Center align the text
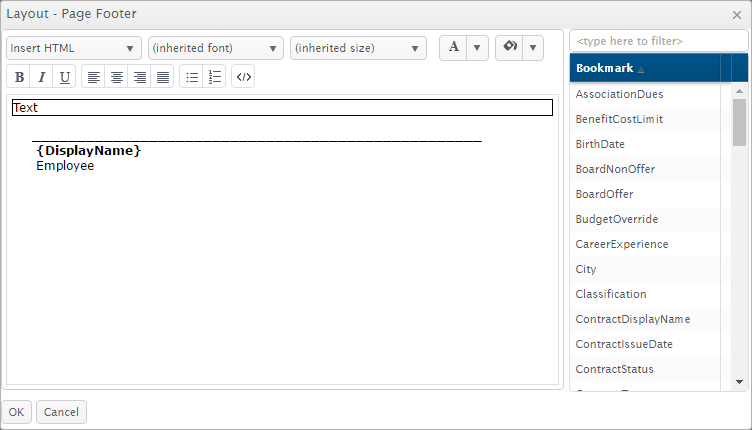 point(117,77)
